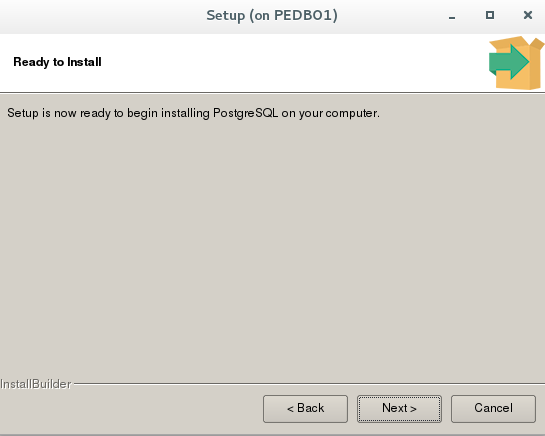The width and height of the screenshot is (545, 436).
Task: Minimize the Setup window
Action: pyautogui.click(x=452, y=16)
